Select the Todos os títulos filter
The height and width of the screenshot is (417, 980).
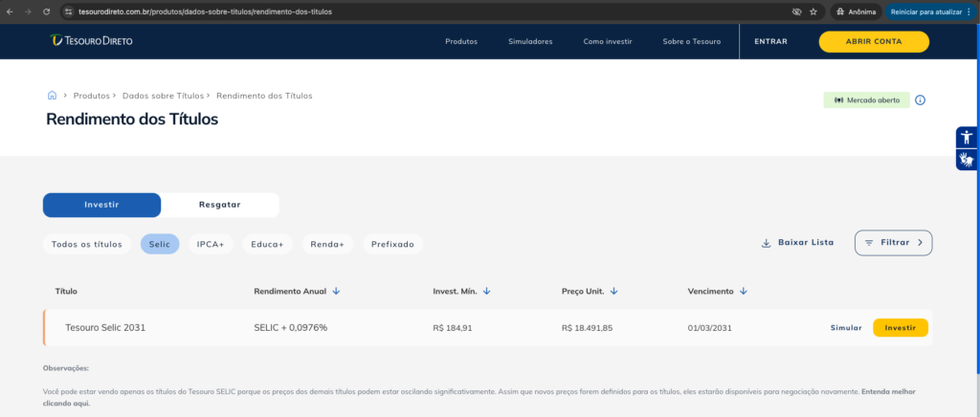point(87,244)
